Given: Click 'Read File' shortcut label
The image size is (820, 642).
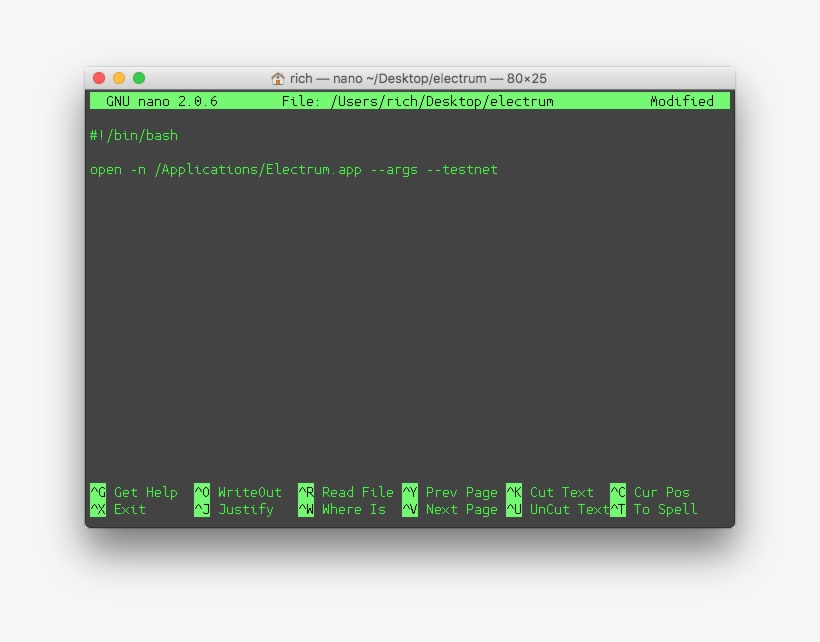Looking at the screenshot, I should coord(358,492).
